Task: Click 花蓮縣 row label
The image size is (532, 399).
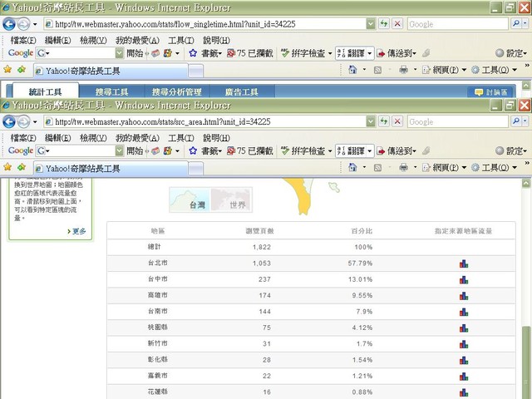Action: 158,392
